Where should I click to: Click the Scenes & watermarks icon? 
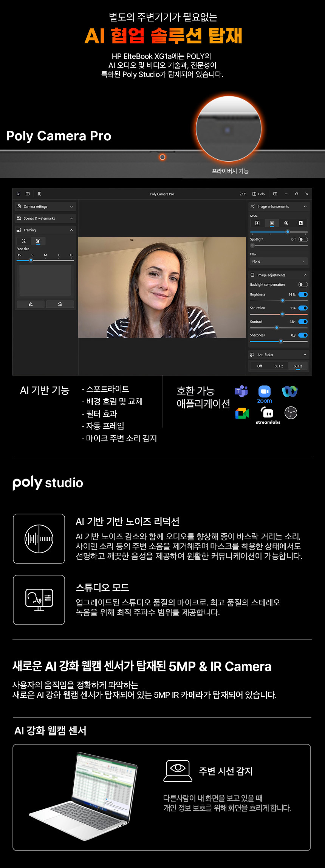(19, 218)
